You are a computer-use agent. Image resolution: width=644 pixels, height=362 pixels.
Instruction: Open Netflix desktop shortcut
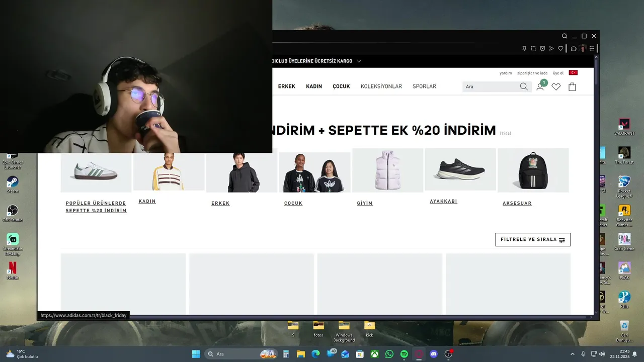[x=13, y=270]
